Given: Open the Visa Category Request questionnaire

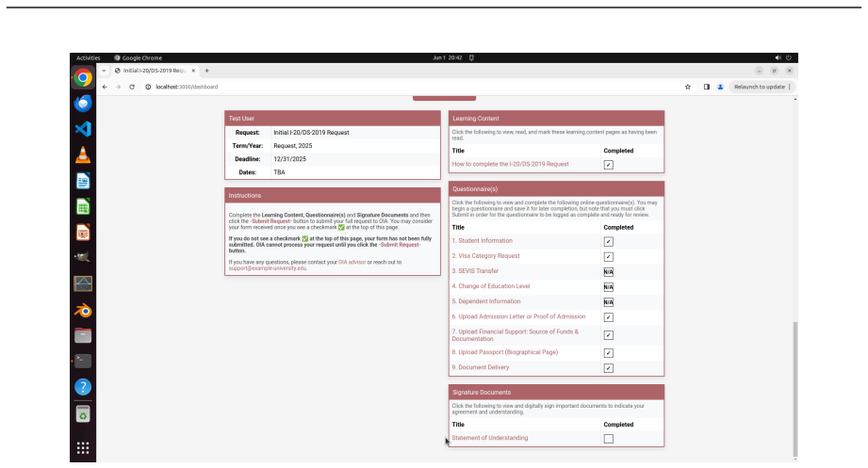Looking at the screenshot, I should [485, 256].
